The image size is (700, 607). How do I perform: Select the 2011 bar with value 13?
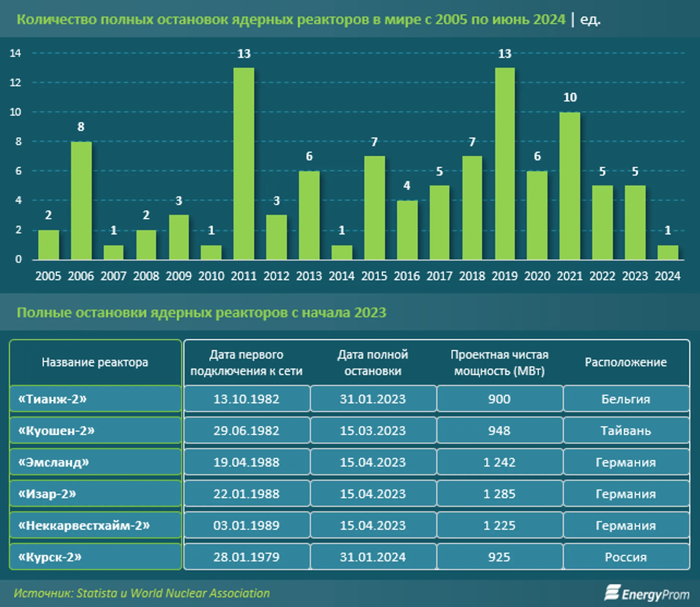(244, 164)
